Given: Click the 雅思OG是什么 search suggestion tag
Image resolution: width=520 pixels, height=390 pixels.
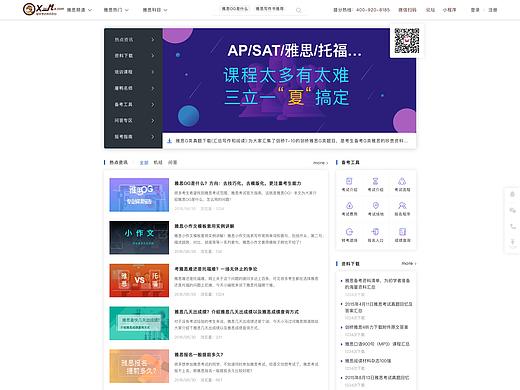Looking at the screenshot, I should [235, 9].
